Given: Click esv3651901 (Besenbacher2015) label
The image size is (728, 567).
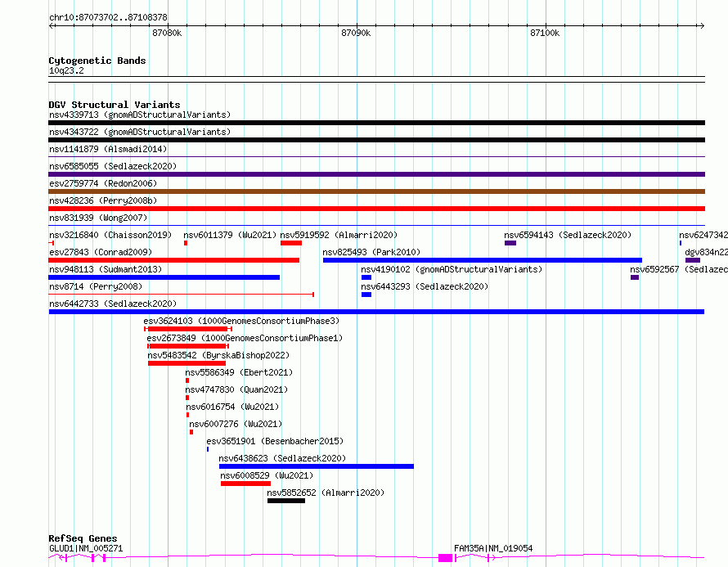Looking at the screenshot, I should (x=275, y=441).
